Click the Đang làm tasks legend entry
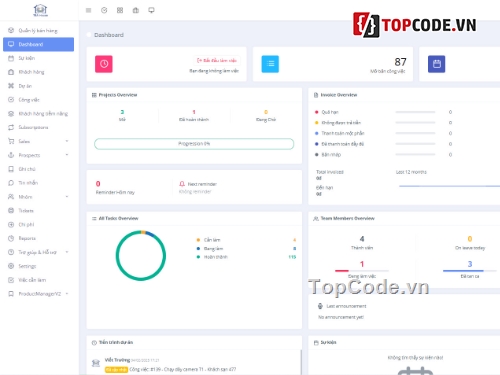 213,248
